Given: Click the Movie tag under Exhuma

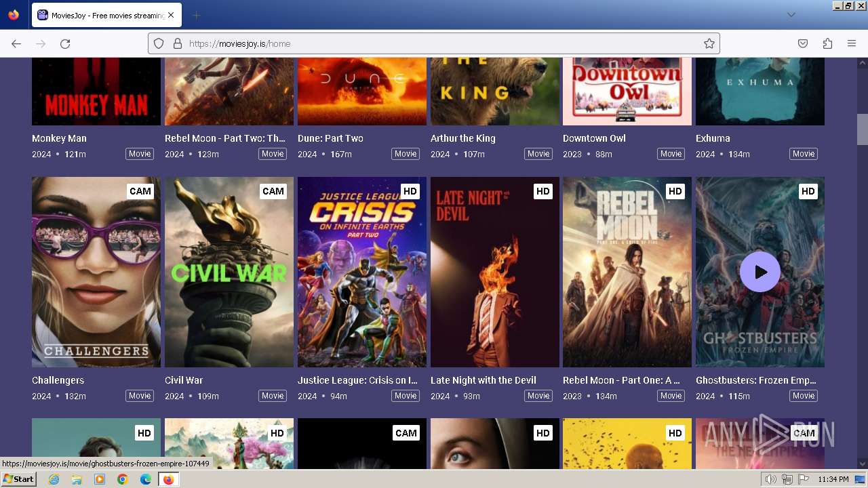Looking at the screenshot, I should 804,154.
